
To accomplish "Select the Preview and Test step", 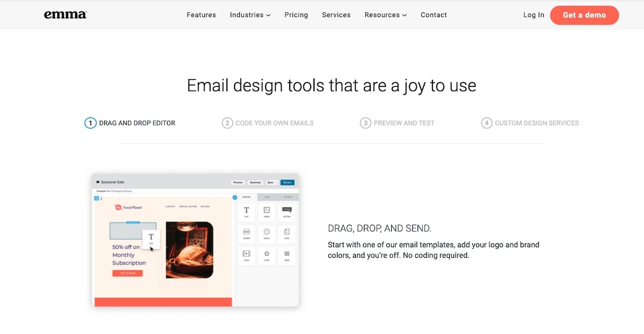I will click(397, 123).
